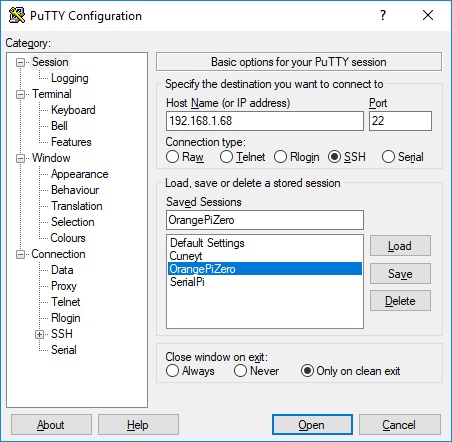Open the Data category
This screenshot has height=442, width=452.
click(x=62, y=270)
